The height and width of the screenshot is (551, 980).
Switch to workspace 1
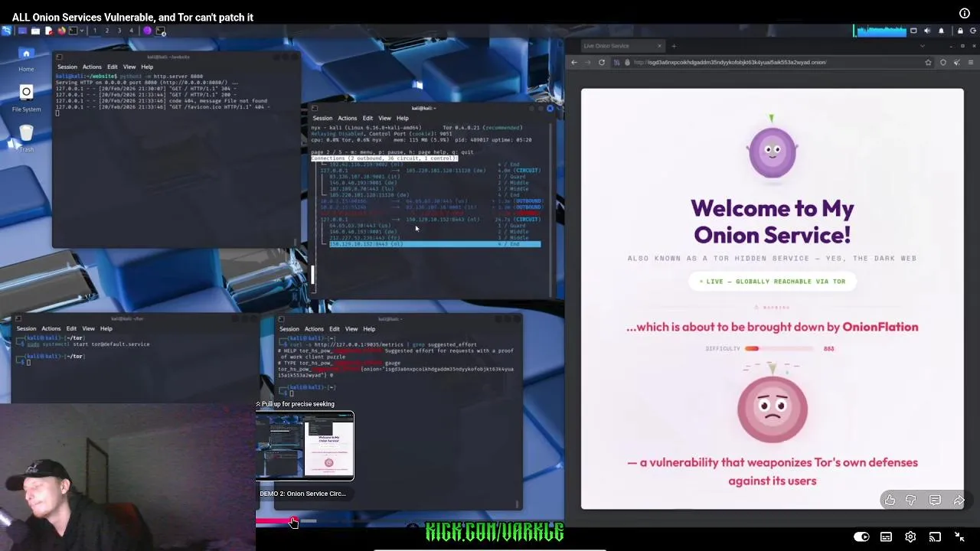(95, 31)
